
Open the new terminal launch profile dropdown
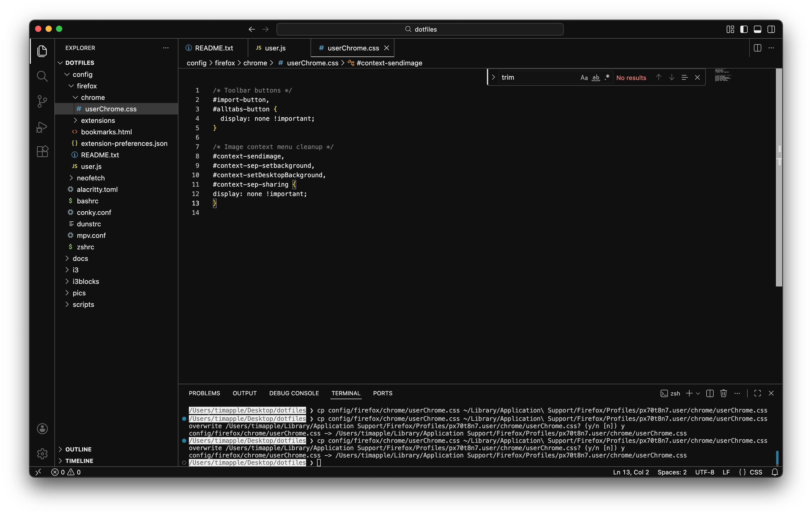[698, 393]
